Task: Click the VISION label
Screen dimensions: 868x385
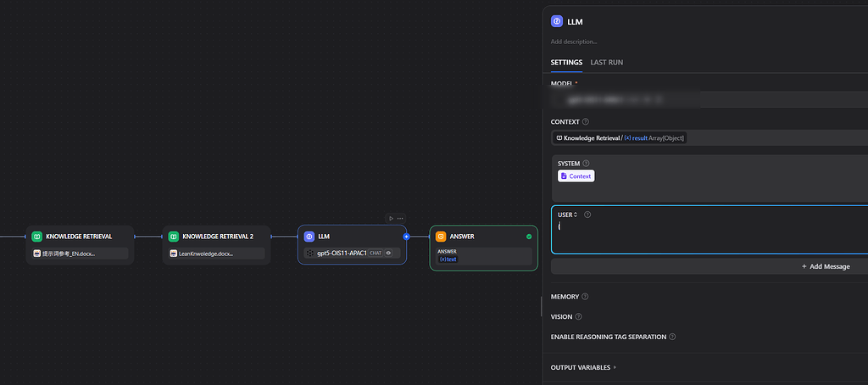Action: tap(561, 317)
